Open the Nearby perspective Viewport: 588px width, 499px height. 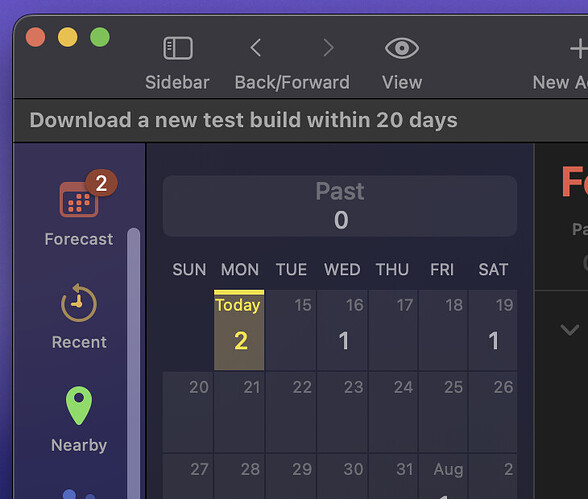point(79,420)
